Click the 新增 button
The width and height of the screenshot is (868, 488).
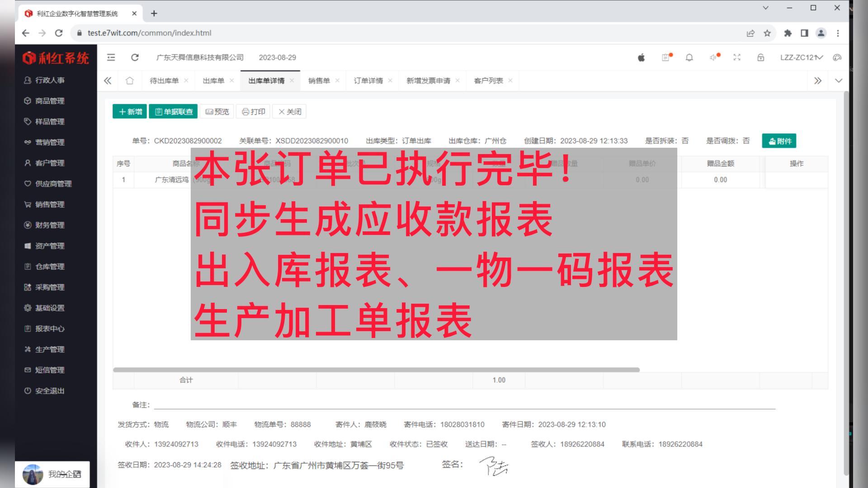click(x=130, y=112)
